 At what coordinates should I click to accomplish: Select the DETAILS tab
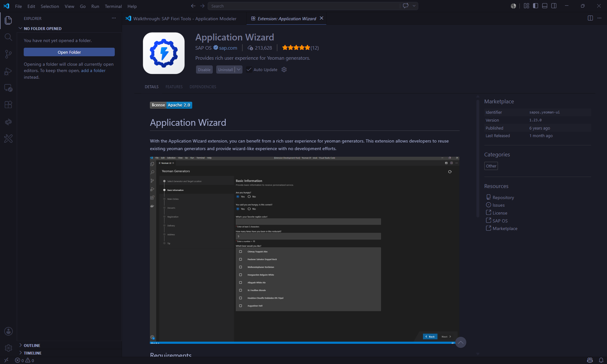point(151,87)
